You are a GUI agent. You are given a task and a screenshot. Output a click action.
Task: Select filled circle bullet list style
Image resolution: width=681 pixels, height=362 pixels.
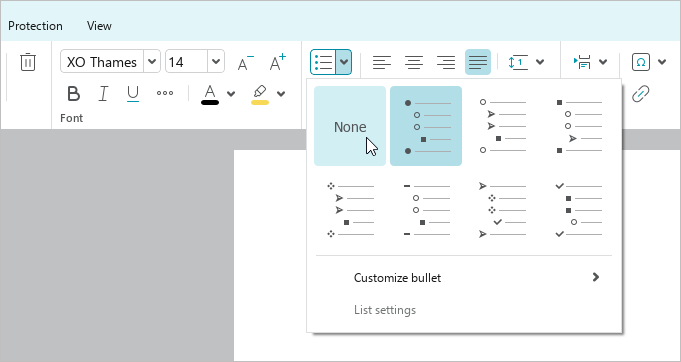point(426,126)
